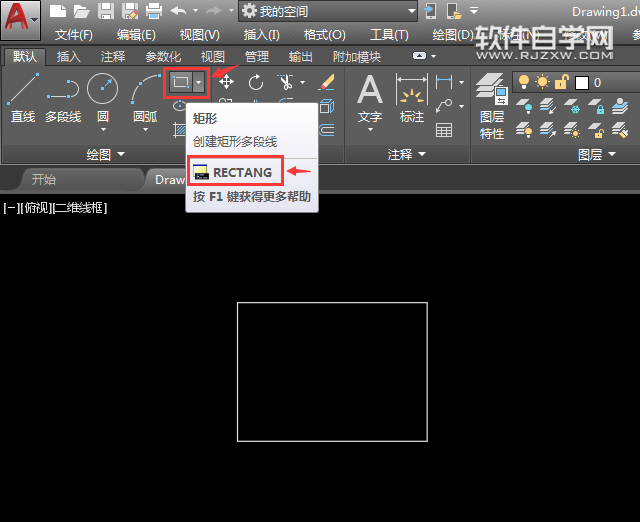Toggle layer 0 freeze sun icon
640x522 pixels.
(542, 82)
